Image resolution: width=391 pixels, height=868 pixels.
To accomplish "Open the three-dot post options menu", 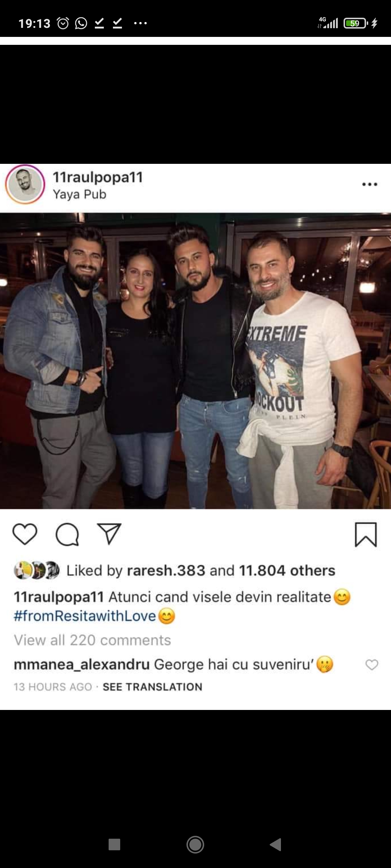I will pyautogui.click(x=370, y=184).
